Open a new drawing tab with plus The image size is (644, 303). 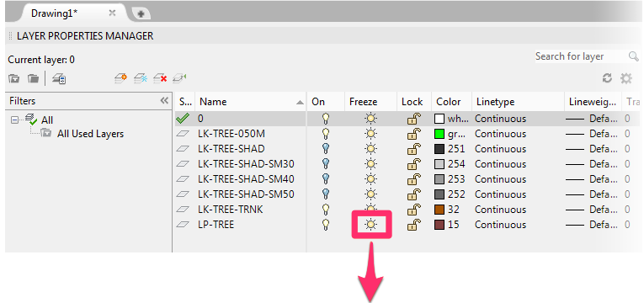(141, 14)
